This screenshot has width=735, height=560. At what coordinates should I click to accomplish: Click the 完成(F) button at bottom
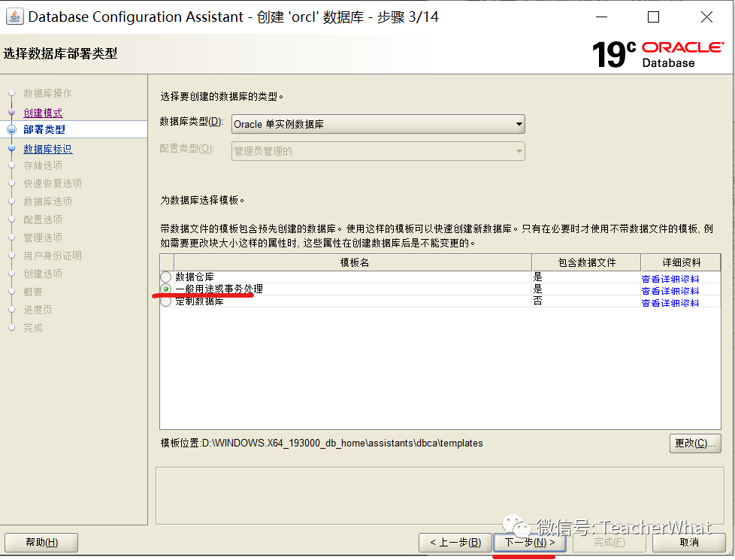609,543
